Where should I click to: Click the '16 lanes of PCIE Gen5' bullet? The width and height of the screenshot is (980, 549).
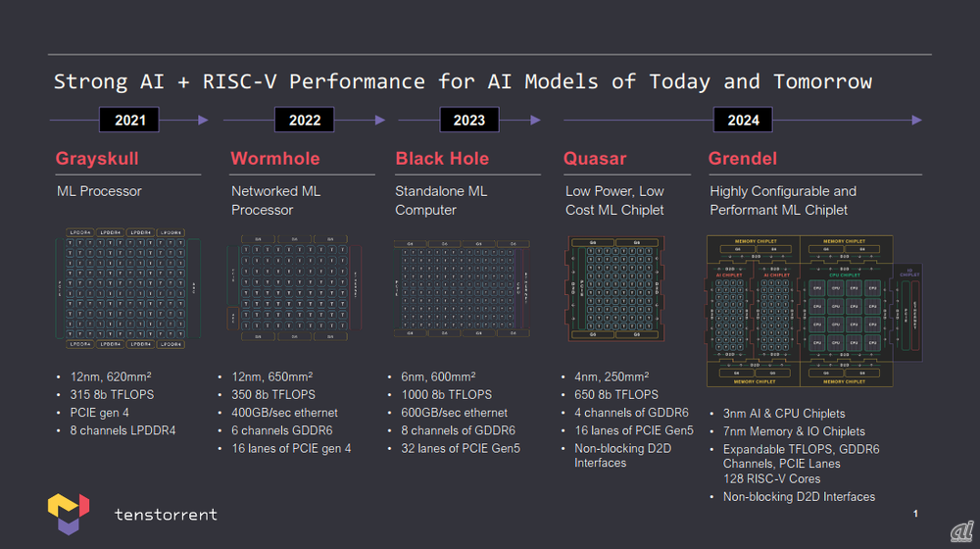click(x=634, y=430)
